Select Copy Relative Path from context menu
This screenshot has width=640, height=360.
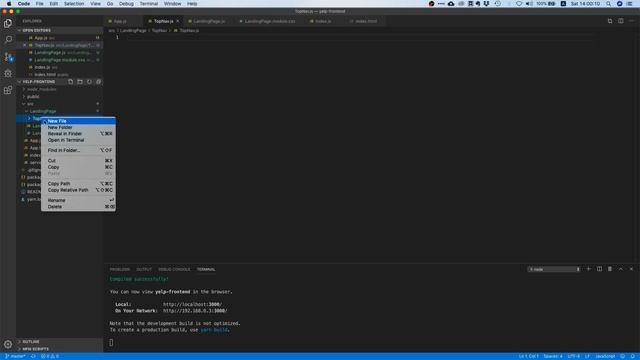pos(78,190)
